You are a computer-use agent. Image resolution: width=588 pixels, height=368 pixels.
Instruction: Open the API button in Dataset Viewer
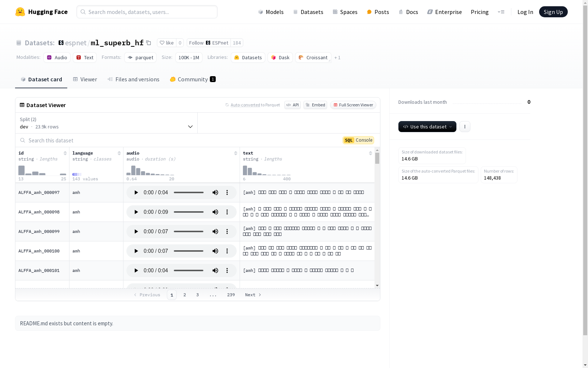point(293,105)
